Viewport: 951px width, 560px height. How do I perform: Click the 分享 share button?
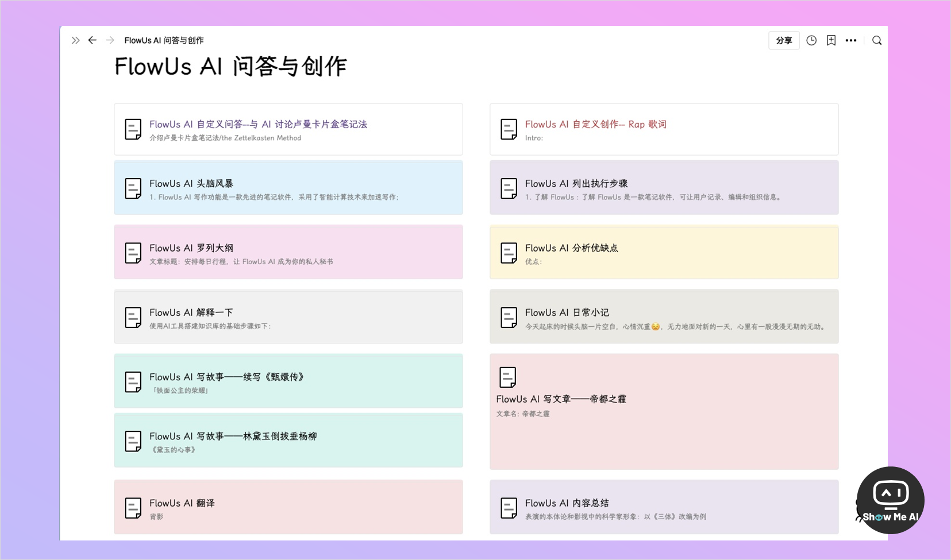[784, 40]
